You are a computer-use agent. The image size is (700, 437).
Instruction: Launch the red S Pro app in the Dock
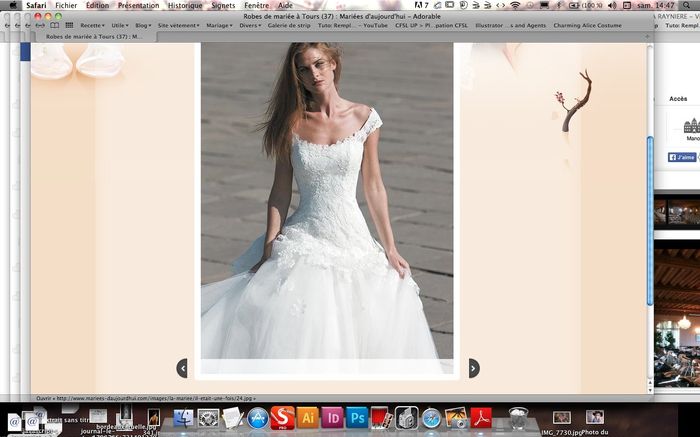click(282, 418)
